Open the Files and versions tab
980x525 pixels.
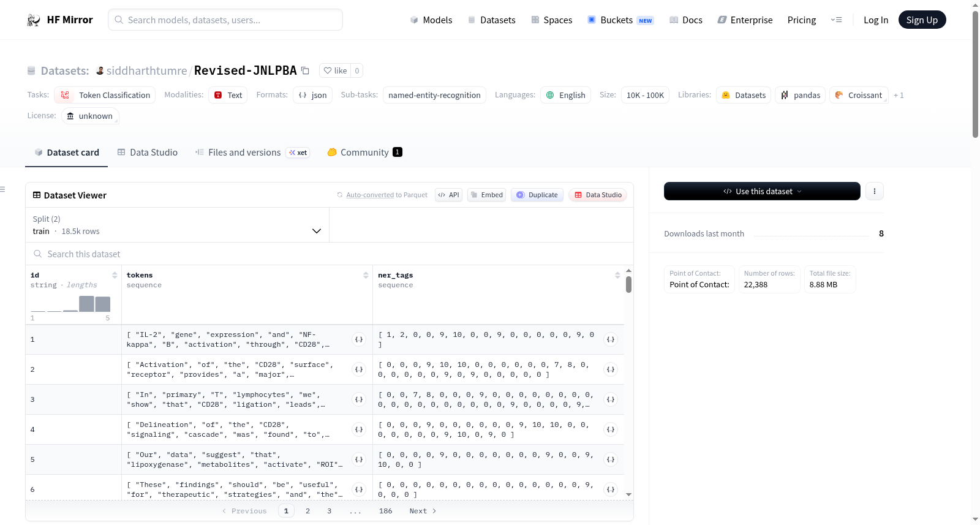coord(252,153)
